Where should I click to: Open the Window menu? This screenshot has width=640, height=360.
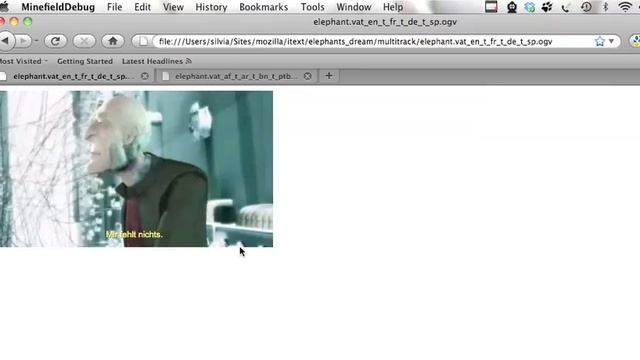point(353,7)
